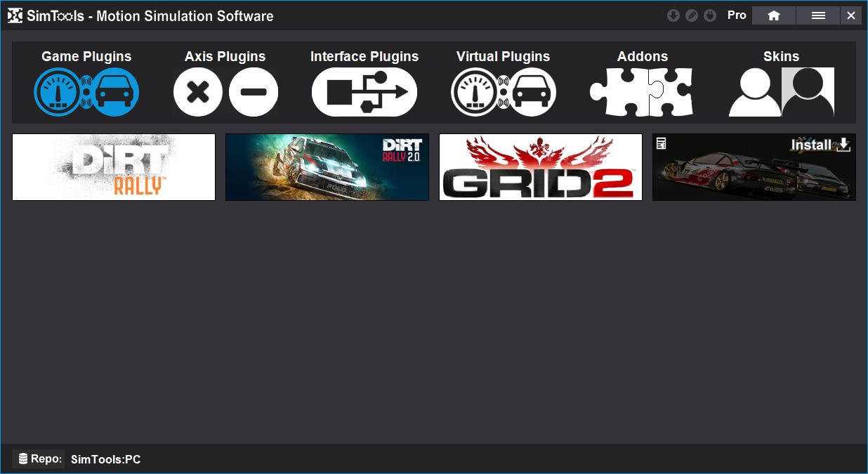Click the pencil edit icon in title bar
This screenshot has width=868, height=474.
tap(691, 15)
